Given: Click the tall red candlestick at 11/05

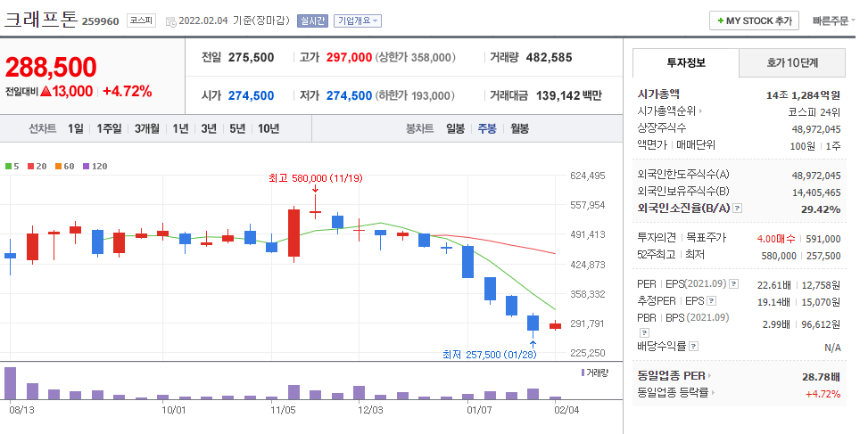Looking at the screenshot, I should (294, 233).
